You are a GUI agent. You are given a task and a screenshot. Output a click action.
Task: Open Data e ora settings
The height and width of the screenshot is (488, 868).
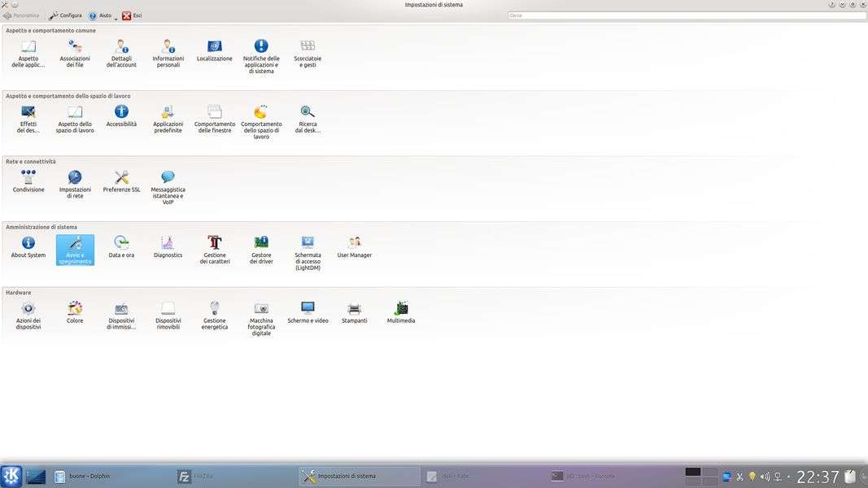pos(121,247)
